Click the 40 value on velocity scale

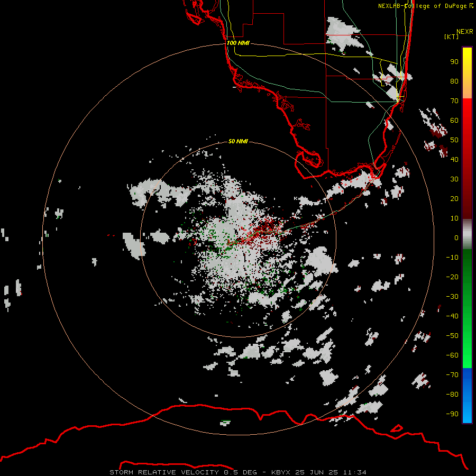click(454, 159)
